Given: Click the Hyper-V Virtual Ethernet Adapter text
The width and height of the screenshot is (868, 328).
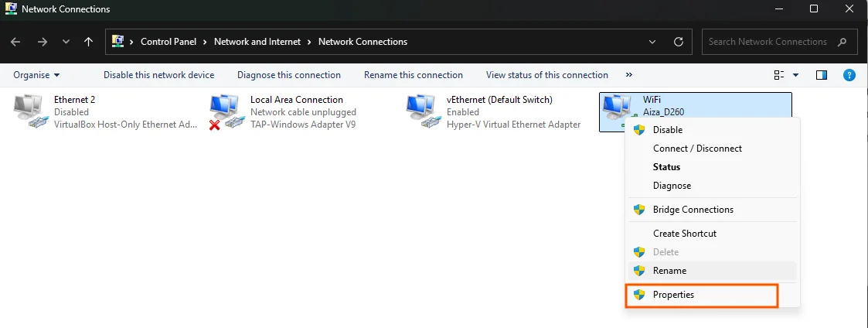Looking at the screenshot, I should tap(514, 125).
